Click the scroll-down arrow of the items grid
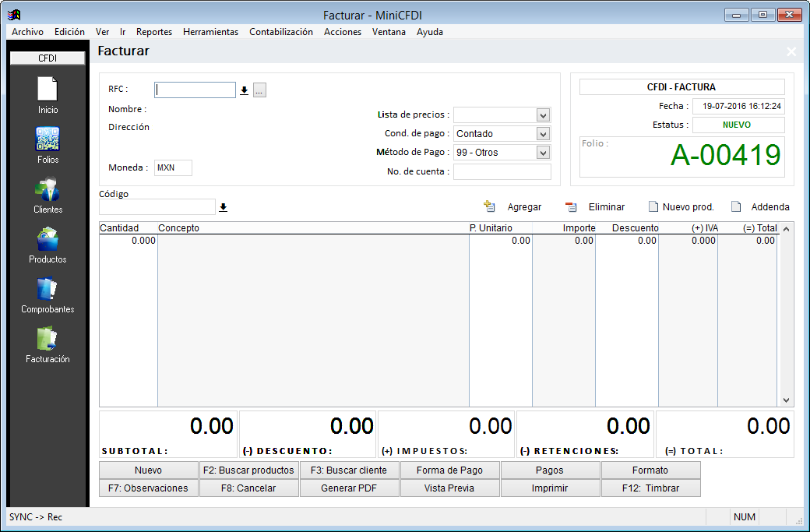The image size is (810, 532). click(786, 400)
